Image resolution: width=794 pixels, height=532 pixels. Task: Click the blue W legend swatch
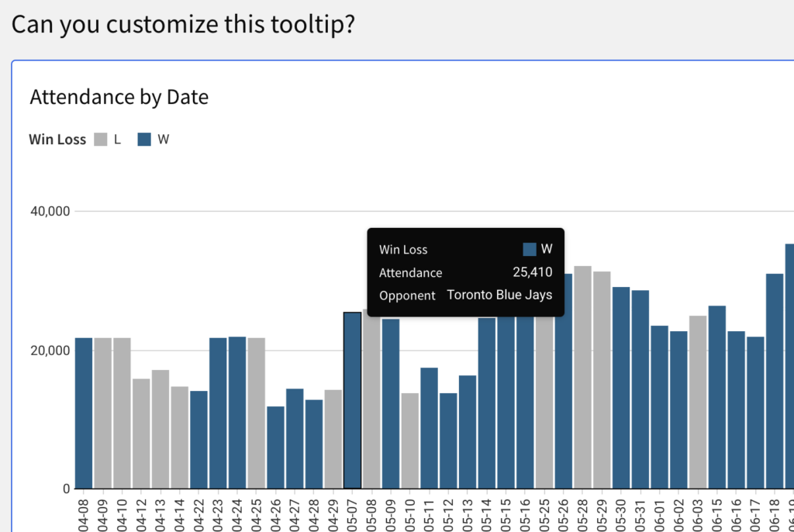[144, 140]
